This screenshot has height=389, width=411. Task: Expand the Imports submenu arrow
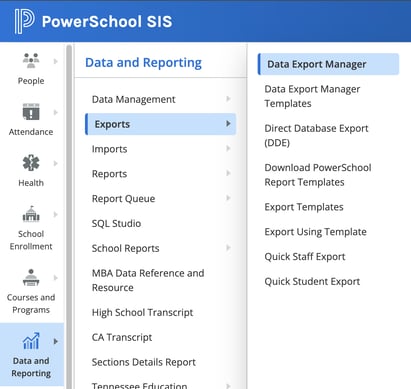pyautogui.click(x=228, y=148)
